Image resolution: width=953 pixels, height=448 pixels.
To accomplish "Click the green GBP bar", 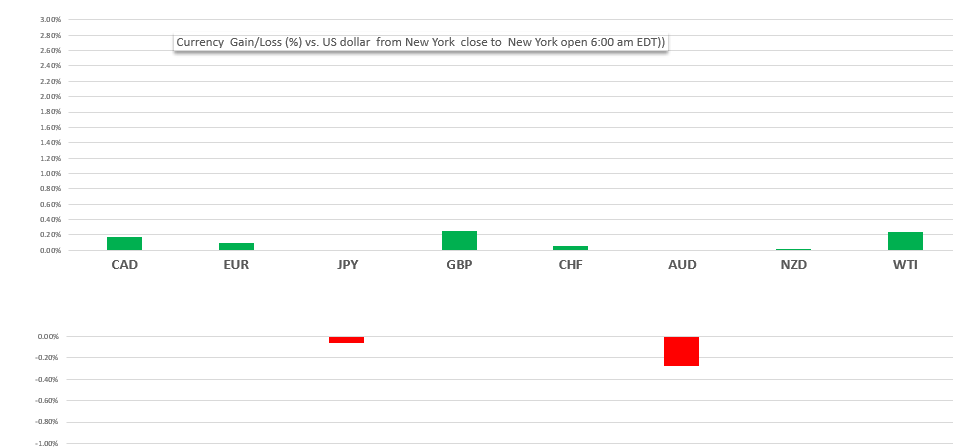I will [459, 240].
